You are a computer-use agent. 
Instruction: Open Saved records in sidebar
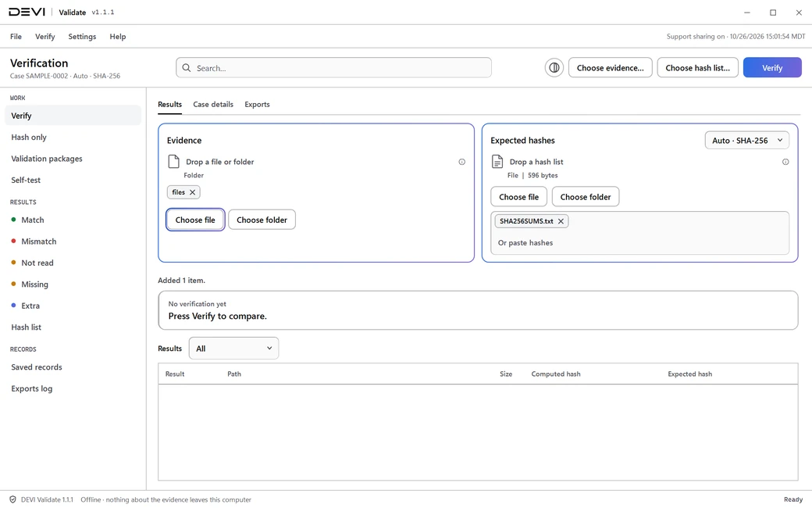[73, 367]
